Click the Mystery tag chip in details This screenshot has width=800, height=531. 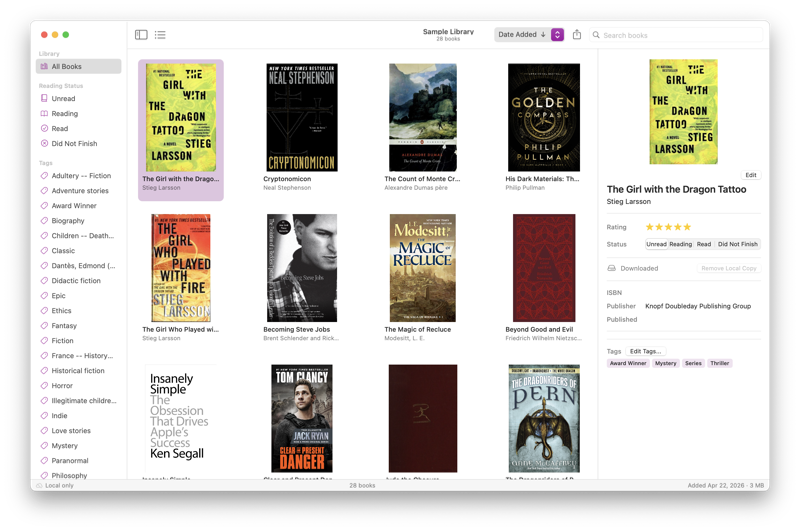pyautogui.click(x=665, y=363)
